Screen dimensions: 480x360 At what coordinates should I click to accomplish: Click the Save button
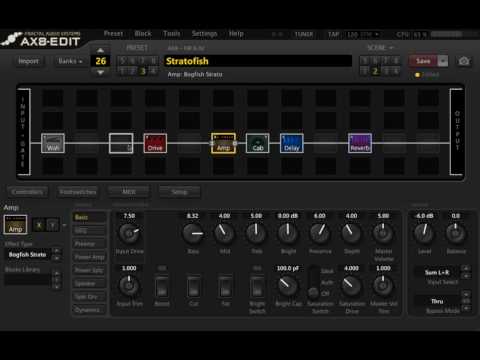[423, 61]
